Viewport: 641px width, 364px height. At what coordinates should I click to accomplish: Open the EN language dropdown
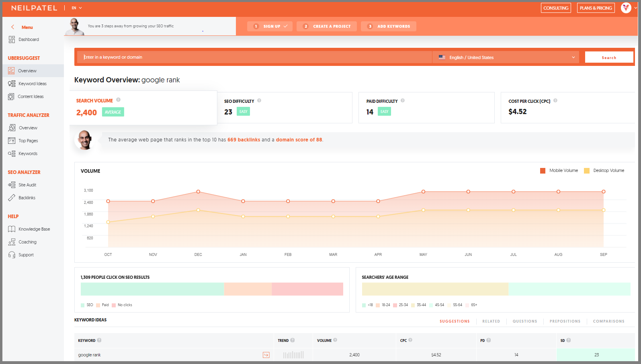coord(77,8)
